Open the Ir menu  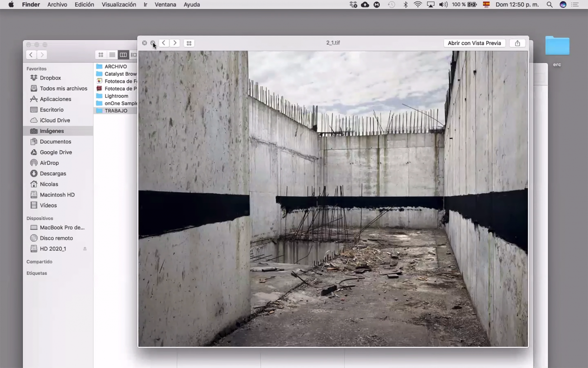point(145,5)
